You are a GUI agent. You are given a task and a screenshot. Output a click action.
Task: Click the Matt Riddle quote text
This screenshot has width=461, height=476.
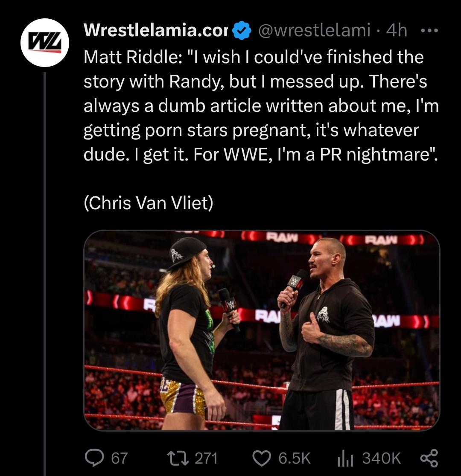click(x=261, y=105)
